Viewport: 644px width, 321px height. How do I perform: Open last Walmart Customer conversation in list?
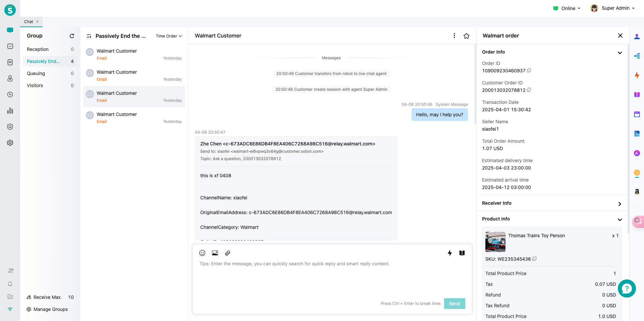(134, 118)
